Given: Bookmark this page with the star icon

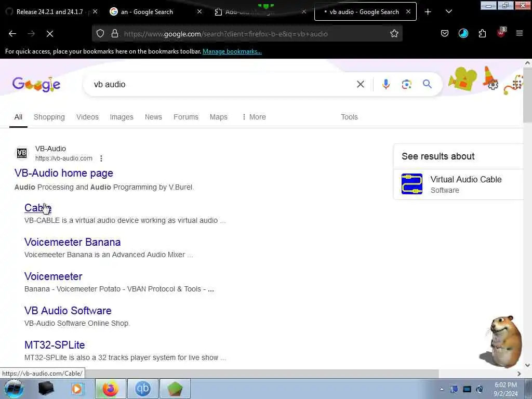Looking at the screenshot, I should 394,33.
